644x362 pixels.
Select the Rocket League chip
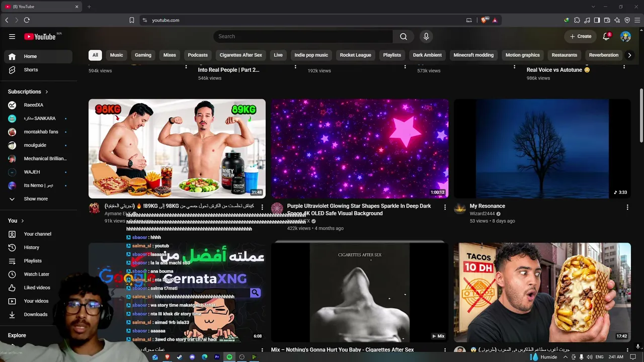click(355, 55)
